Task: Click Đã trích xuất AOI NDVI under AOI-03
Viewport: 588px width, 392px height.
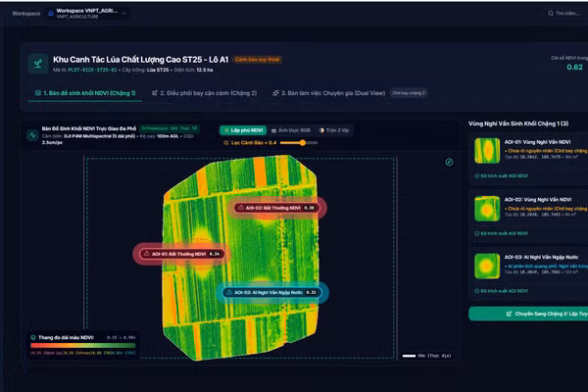Action: click(501, 291)
